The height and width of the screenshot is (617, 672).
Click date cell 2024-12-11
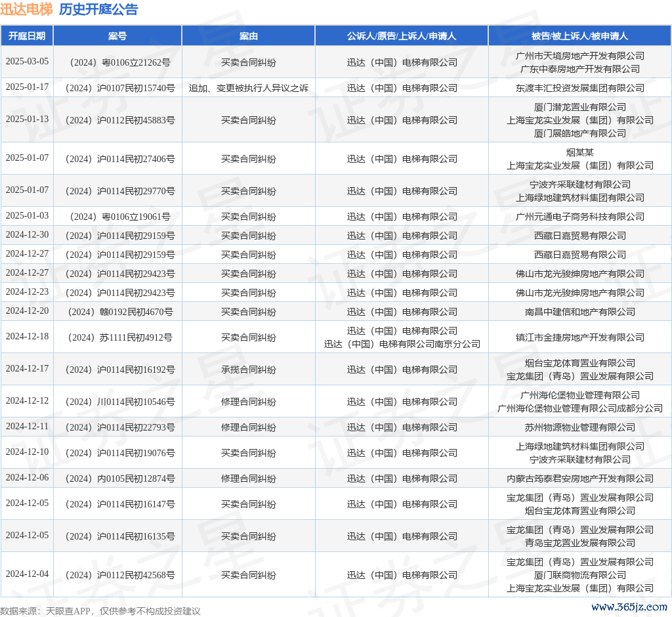[x=27, y=426]
